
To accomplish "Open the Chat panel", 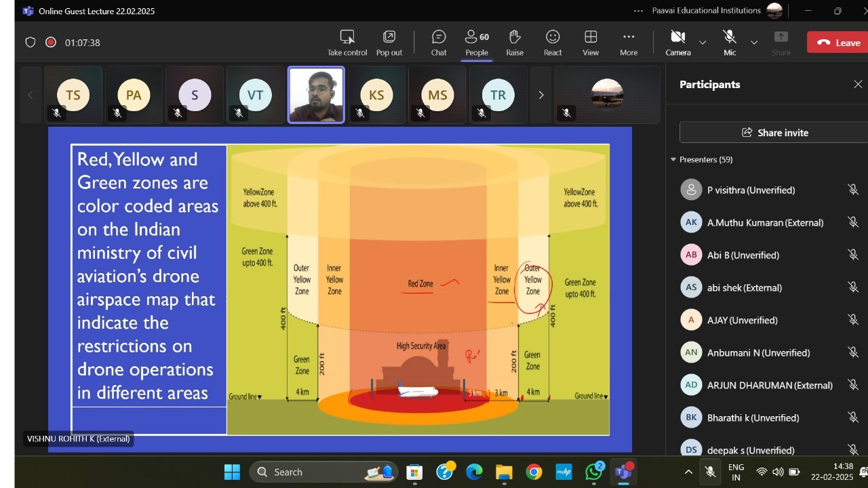I will pyautogui.click(x=439, y=43).
